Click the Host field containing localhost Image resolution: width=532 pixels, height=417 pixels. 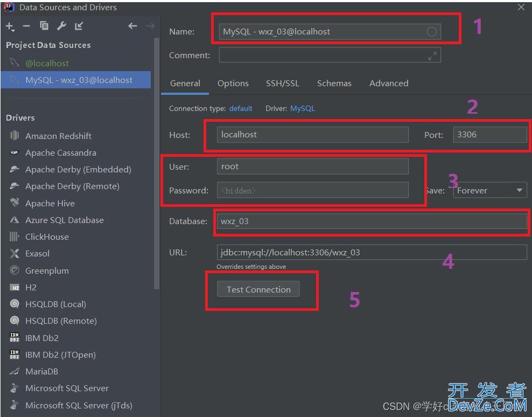click(313, 135)
